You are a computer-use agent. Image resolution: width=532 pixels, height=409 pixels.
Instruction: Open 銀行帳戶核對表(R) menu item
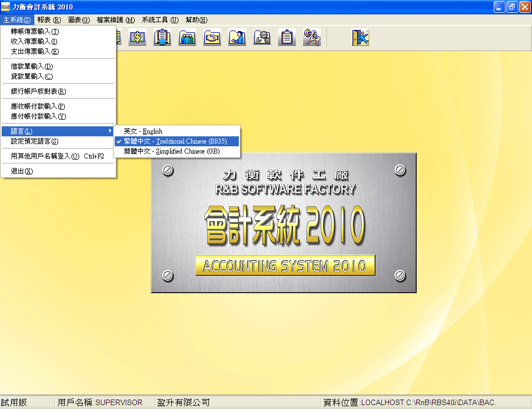(58, 91)
